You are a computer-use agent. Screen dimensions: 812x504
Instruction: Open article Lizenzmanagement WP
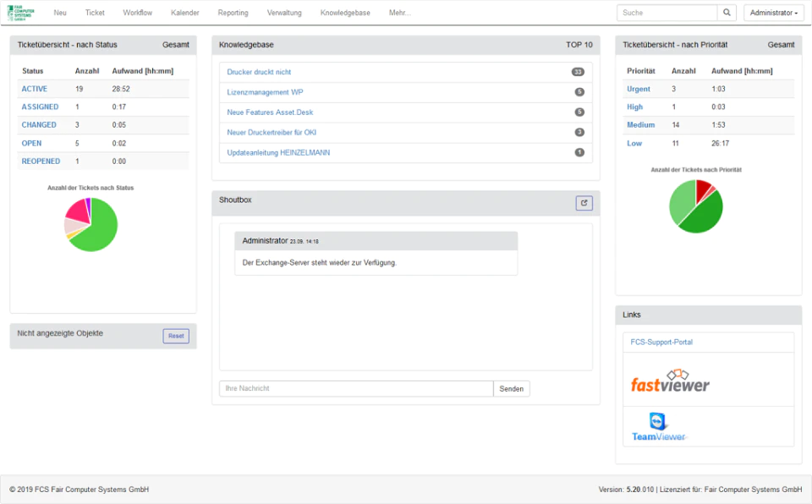pyautogui.click(x=265, y=92)
